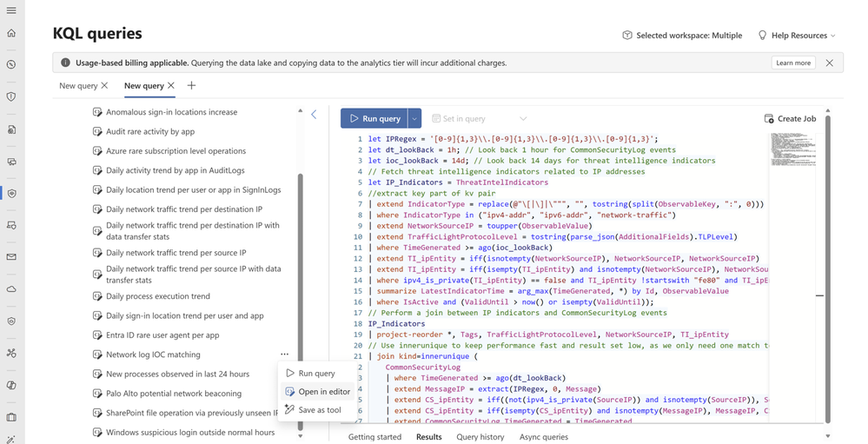The height and width of the screenshot is (444, 868).
Task: Select the active second New query tab
Action: pyautogui.click(x=144, y=86)
